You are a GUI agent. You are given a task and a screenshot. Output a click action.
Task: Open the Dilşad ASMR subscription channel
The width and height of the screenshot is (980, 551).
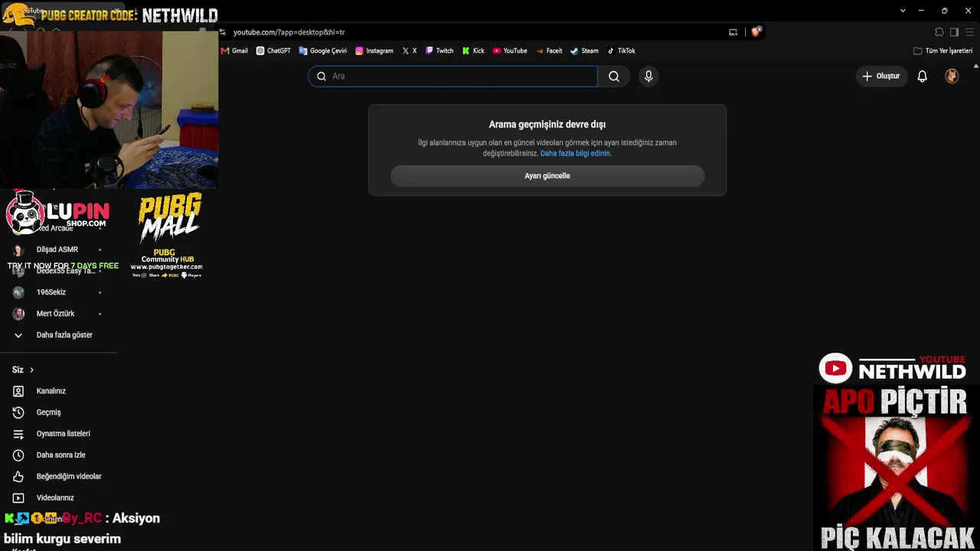59,249
